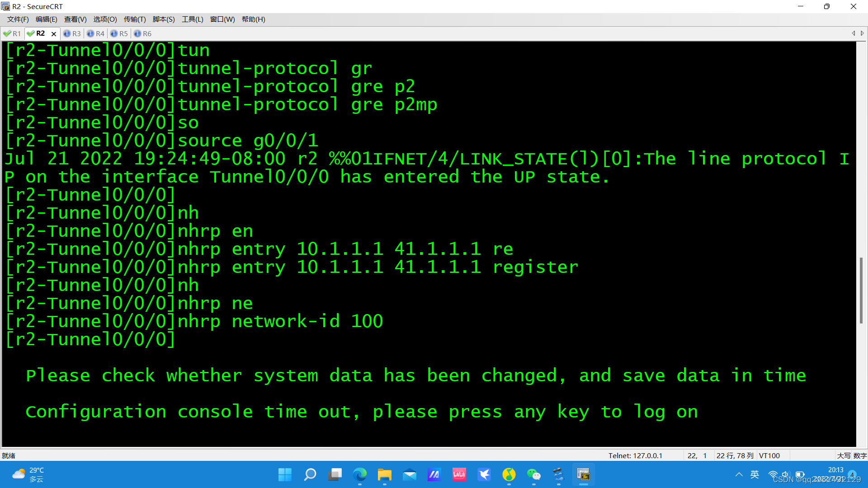Launch Microsoft Edge from the taskbar
The height and width of the screenshot is (488, 868).
click(x=360, y=474)
